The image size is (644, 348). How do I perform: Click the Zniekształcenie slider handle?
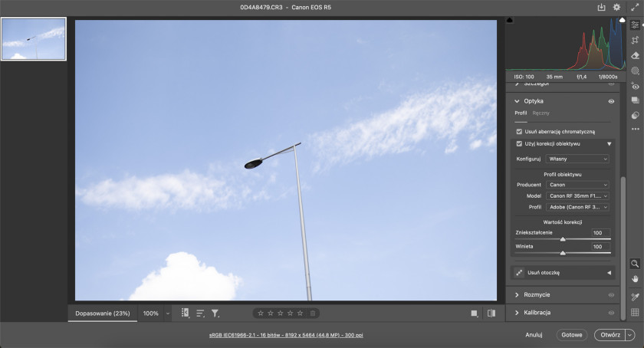coord(563,239)
